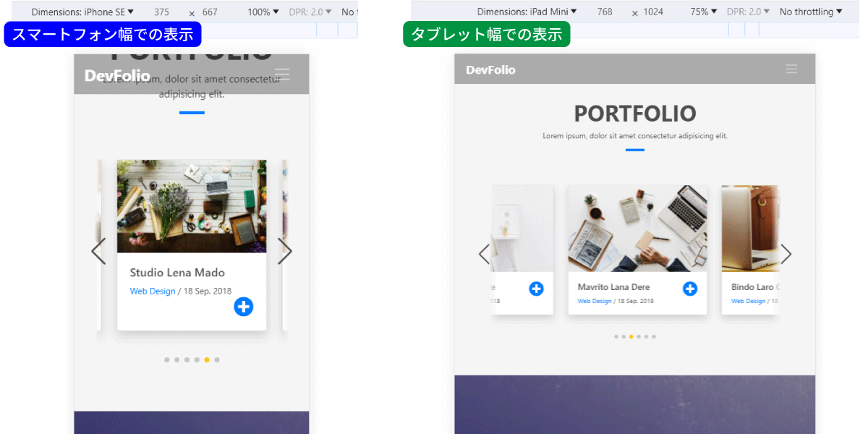The image size is (868, 434).
Task: Click the Mavrito Lana Dere title
Action: pos(613,287)
